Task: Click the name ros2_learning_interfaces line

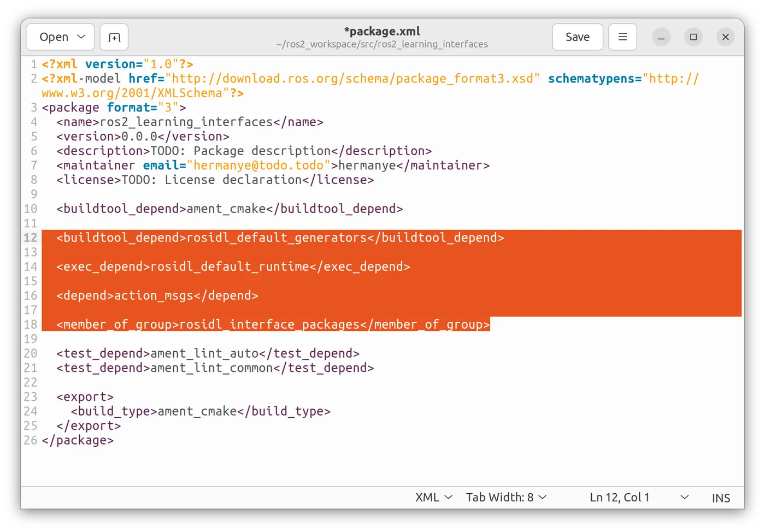Action: [190, 122]
